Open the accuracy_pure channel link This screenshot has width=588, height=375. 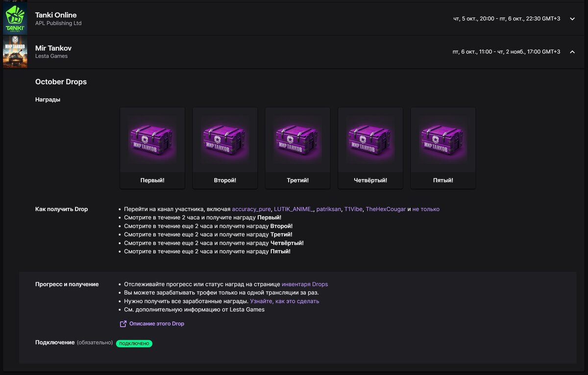point(251,209)
